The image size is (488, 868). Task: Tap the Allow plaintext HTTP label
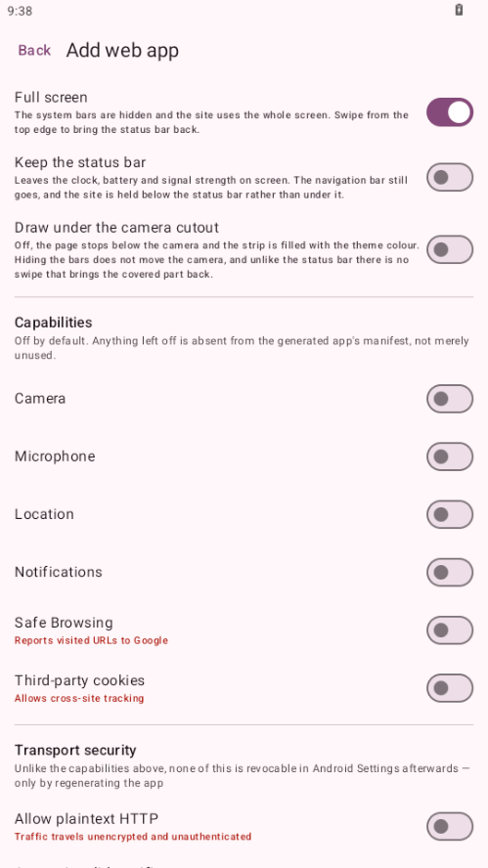click(x=86, y=819)
